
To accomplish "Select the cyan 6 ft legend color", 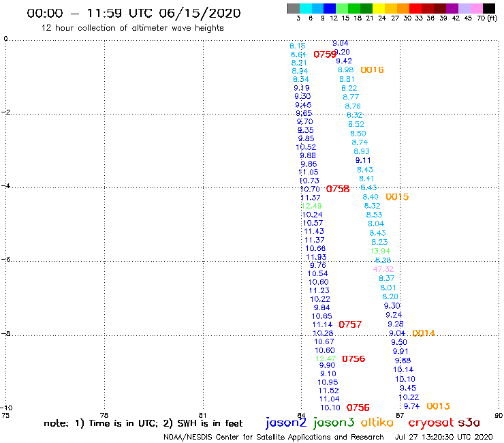I will pyautogui.click(x=306, y=8).
